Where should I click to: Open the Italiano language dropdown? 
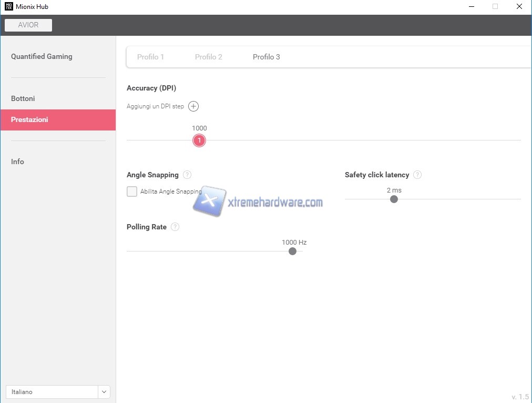tap(52, 392)
